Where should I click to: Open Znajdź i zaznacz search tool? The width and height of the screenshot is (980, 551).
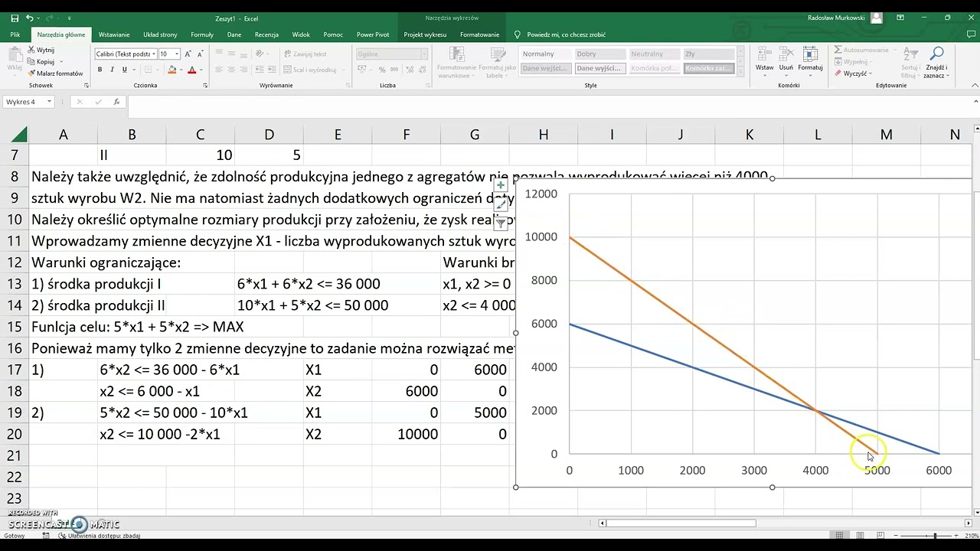point(936,63)
